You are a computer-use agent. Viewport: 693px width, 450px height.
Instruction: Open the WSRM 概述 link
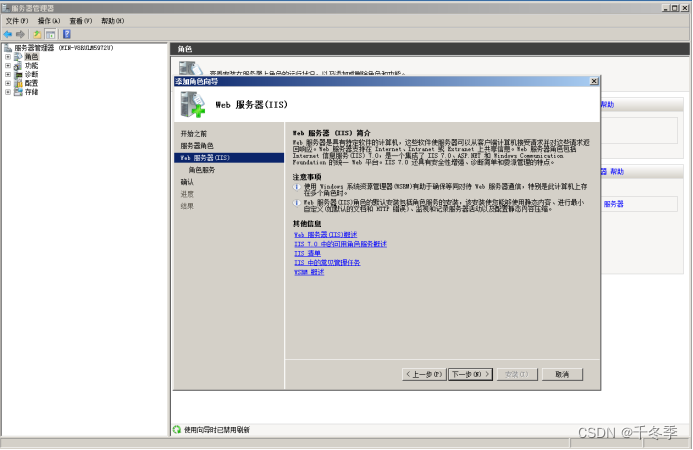pyautogui.click(x=309, y=272)
